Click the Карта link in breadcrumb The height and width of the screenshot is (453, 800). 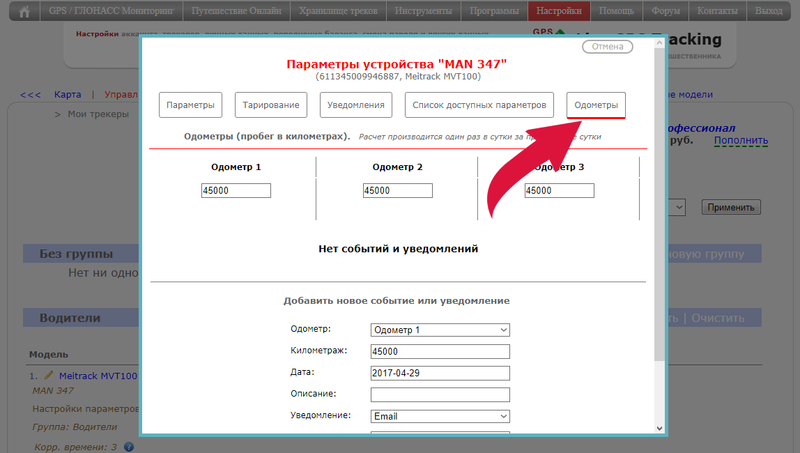pos(68,94)
